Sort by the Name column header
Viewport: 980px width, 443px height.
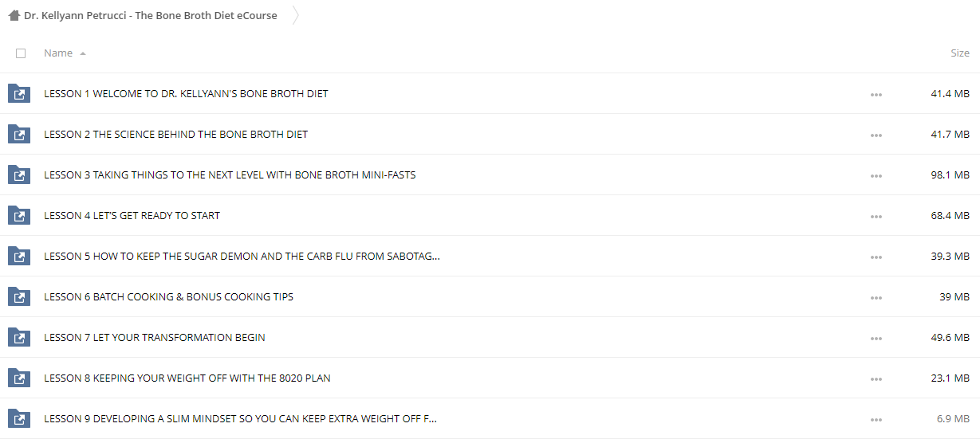[58, 53]
